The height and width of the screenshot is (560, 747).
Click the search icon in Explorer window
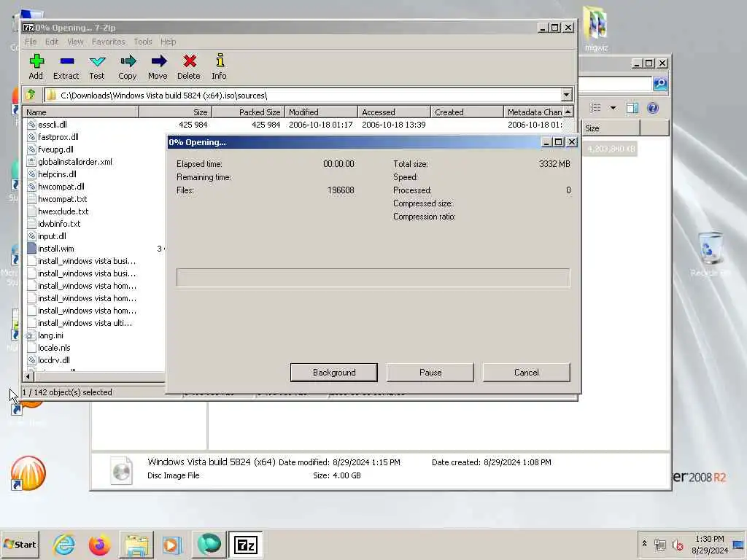(x=660, y=84)
